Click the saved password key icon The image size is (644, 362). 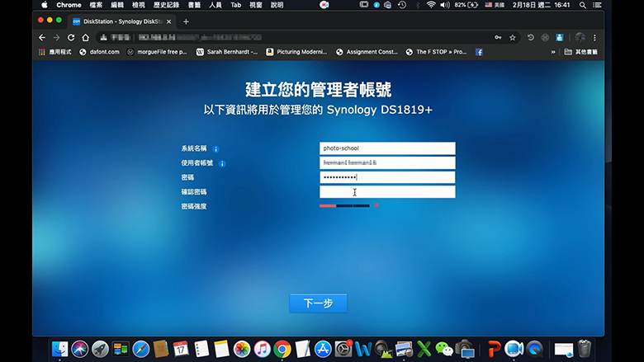click(x=498, y=38)
